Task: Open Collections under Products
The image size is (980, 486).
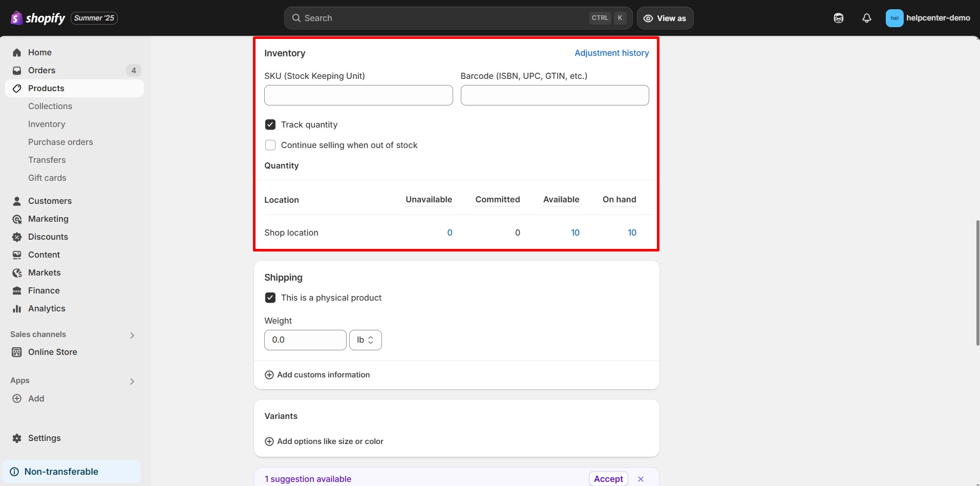Action: coord(50,106)
